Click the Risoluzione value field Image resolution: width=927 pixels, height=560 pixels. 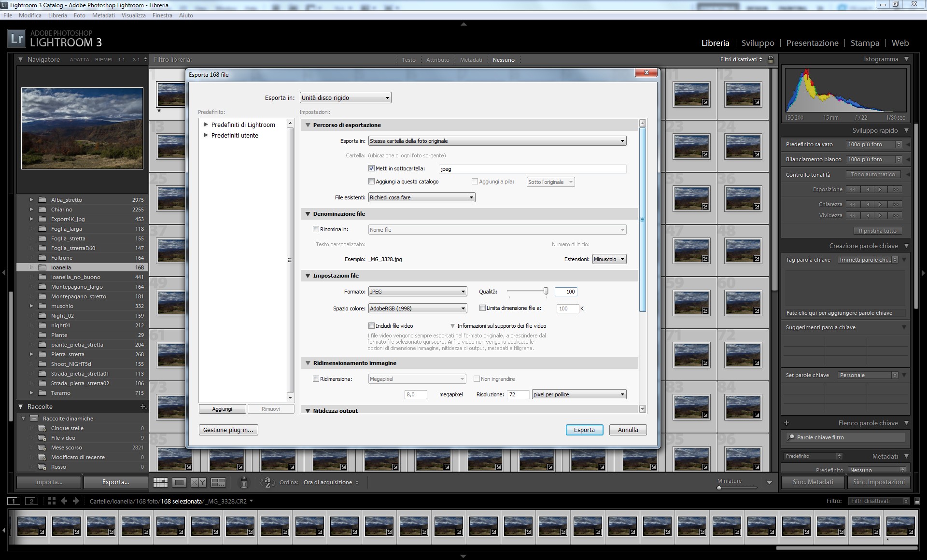(518, 394)
